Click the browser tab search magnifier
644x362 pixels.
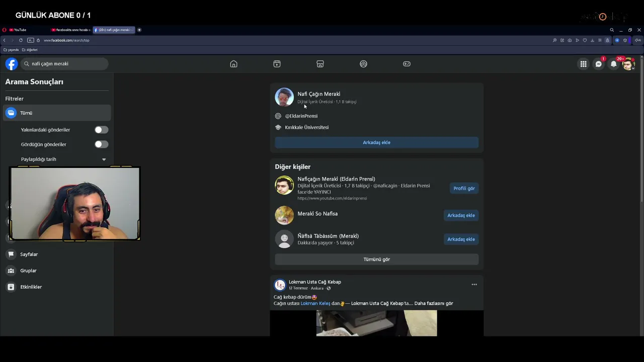[x=612, y=30]
